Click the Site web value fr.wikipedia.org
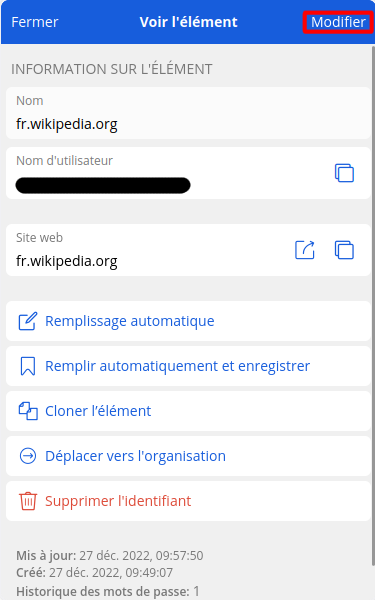The image size is (375, 600). [x=67, y=261]
